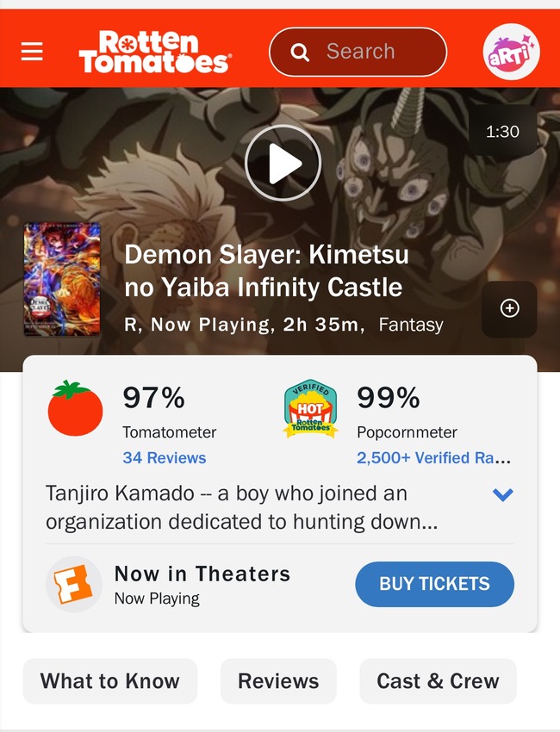Jump to the Cast & Crew section
The width and height of the screenshot is (560, 732).
click(439, 681)
